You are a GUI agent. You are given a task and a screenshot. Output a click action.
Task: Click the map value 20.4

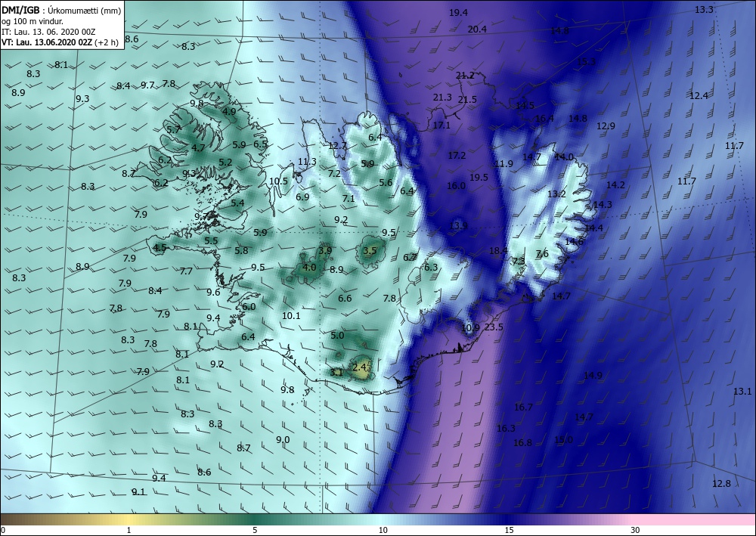click(x=477, y=29)
